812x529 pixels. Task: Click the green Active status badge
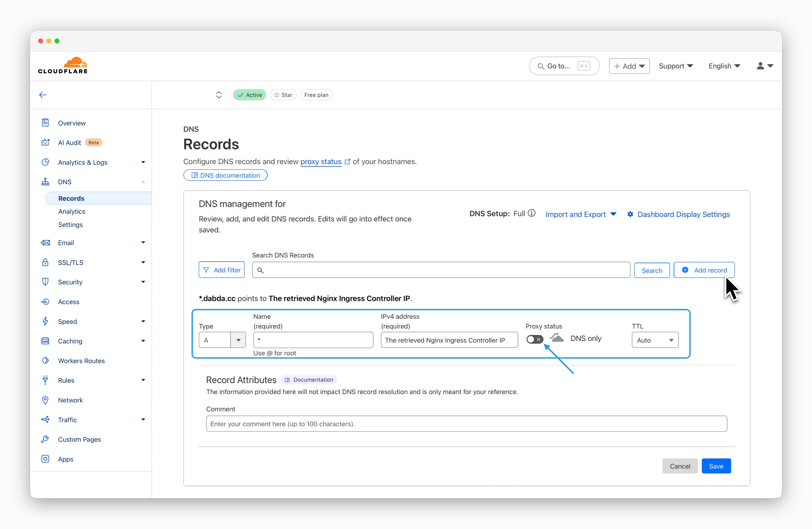250,95
